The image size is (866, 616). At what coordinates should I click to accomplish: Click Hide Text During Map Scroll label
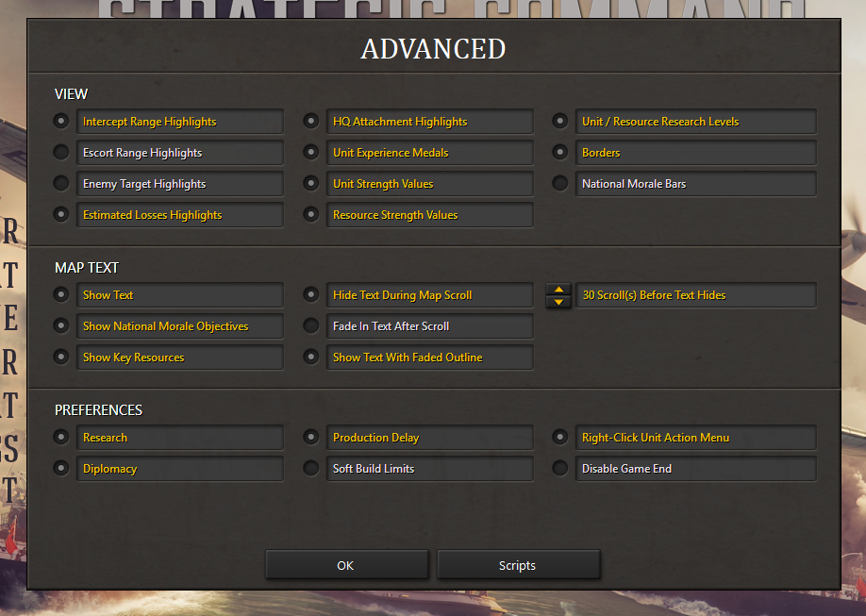tap(429, 295)
